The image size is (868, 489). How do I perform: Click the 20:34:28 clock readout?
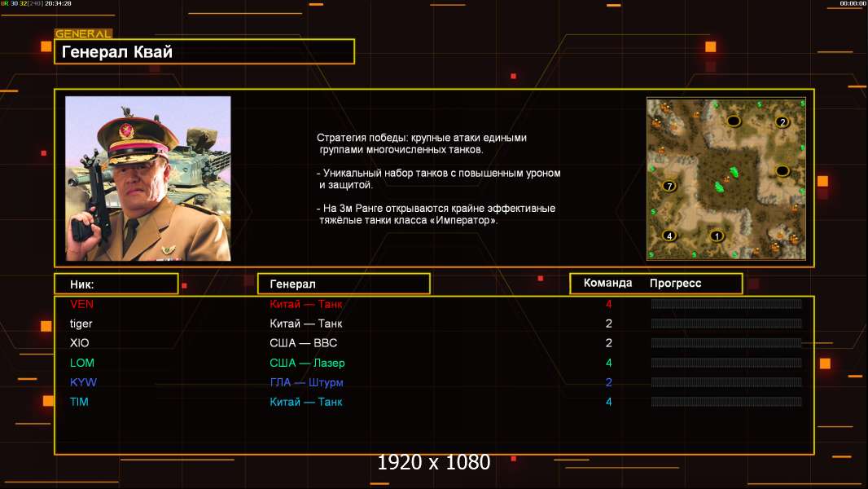(x=58, y=3)
